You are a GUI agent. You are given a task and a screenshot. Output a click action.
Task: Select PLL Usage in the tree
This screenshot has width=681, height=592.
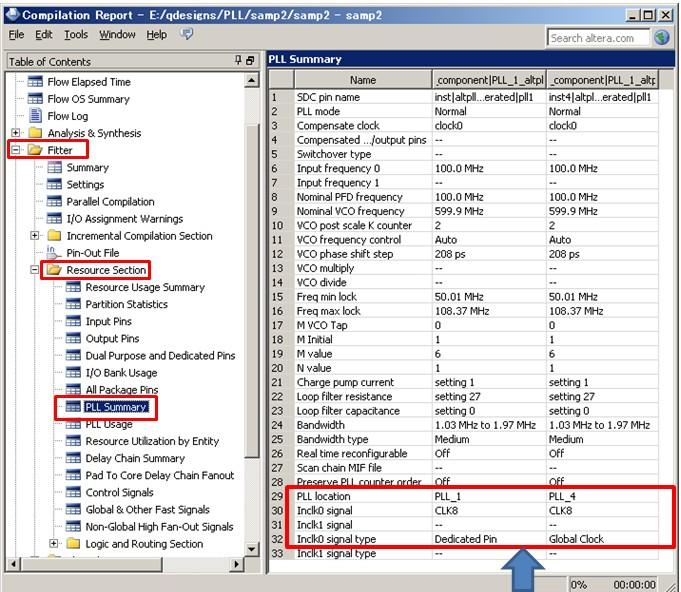click(x=109, y=424)
